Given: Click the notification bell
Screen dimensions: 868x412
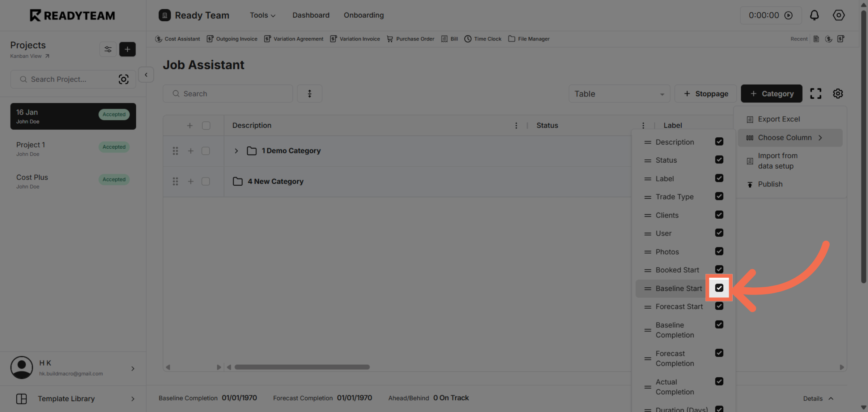Looking at the screenshot, I should pos(814,15).
